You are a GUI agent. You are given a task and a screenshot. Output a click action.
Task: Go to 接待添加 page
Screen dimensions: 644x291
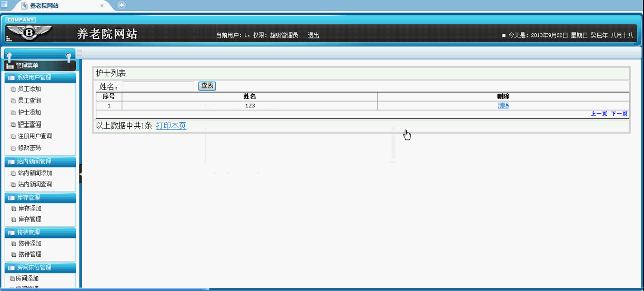coord(29,244)
